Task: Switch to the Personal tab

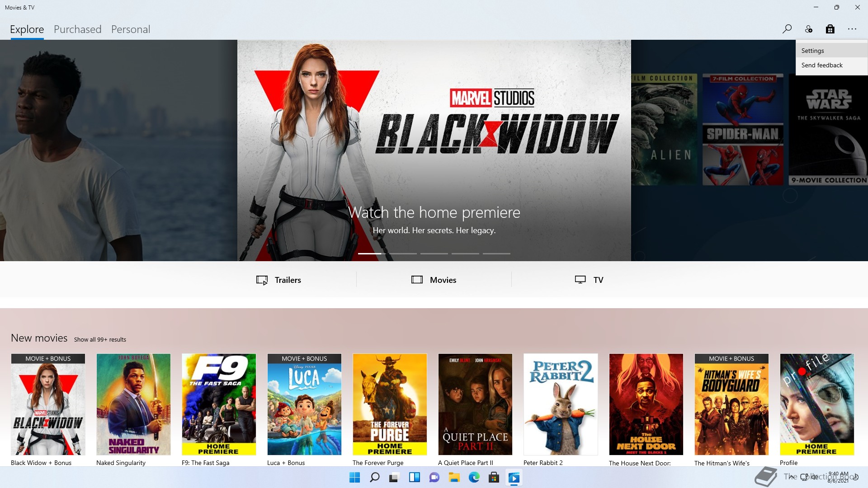Action: click(131, 29)
